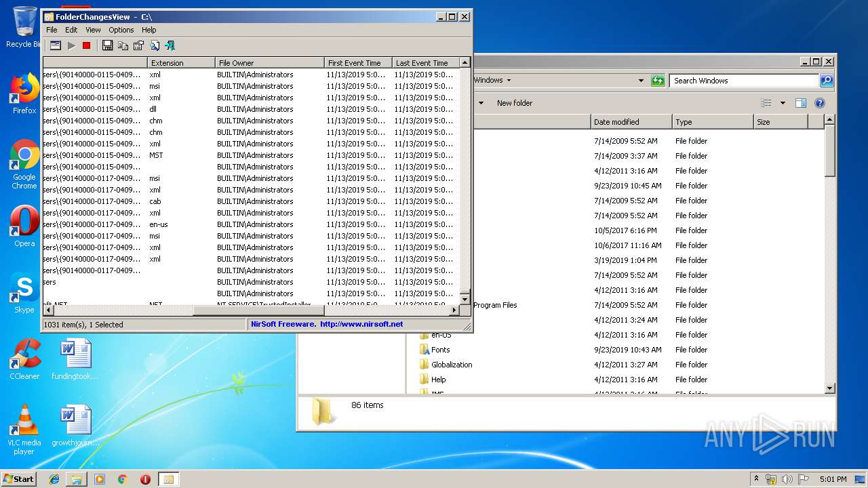The width and height of the screenshot is (868, 488).
Task: Select the VLC media player shortcut
Action: 24,429
